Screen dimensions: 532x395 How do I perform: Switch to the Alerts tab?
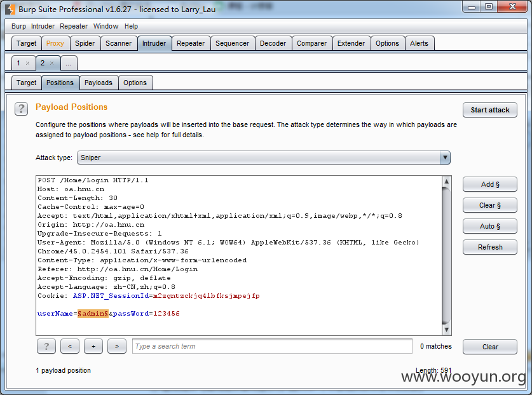coord(419,43)
